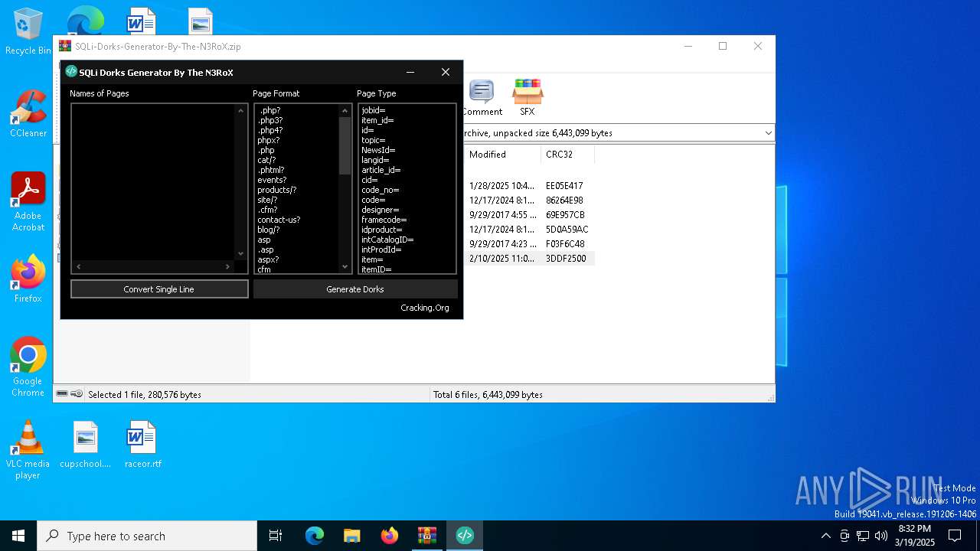The image size is (980, 551).
Task: Click Page Format list scroll-up arrow
Action: click(345, 110)
